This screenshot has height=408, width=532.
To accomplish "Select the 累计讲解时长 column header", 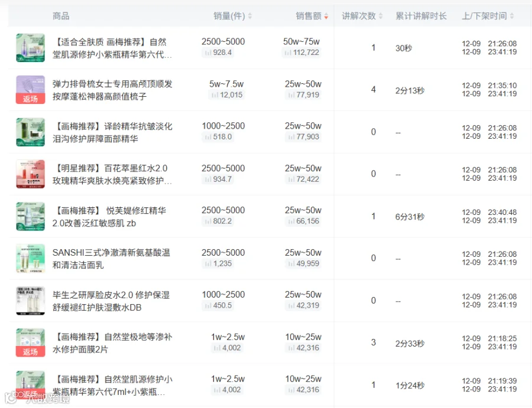I will 421,16.
